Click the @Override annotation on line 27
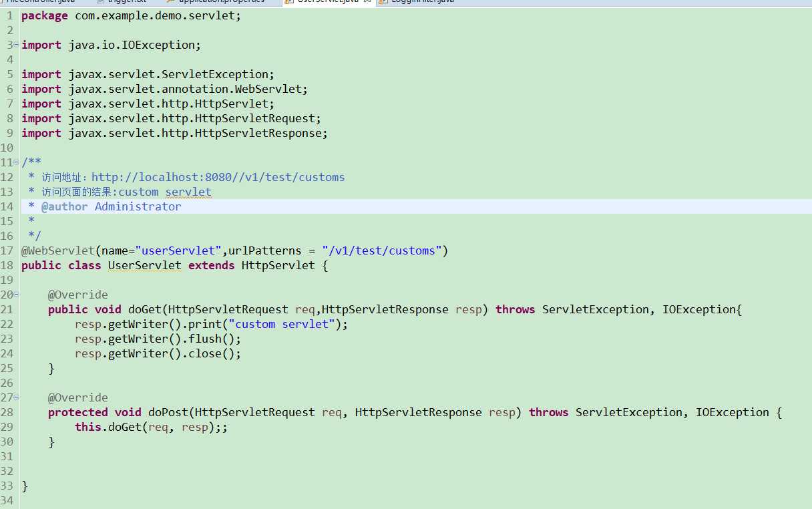 (77, 397)
